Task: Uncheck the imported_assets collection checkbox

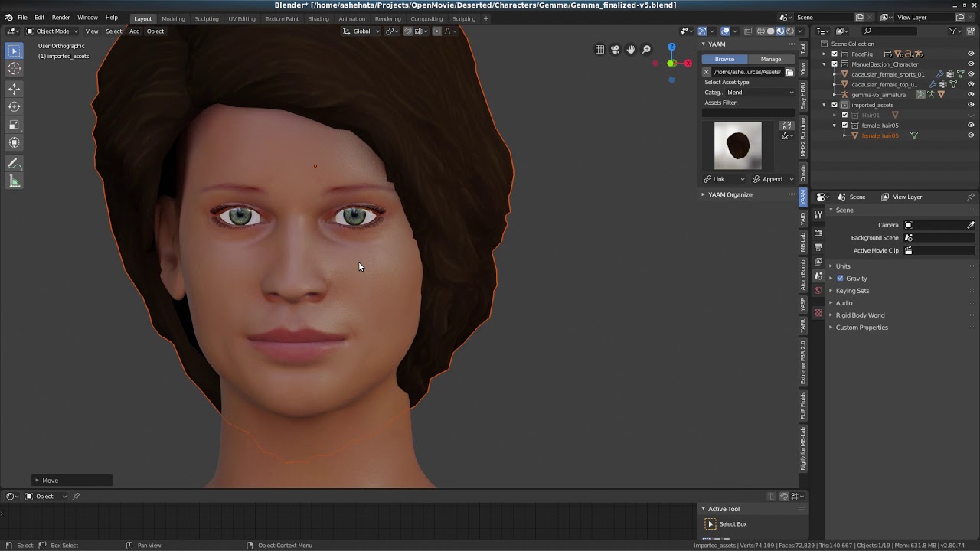Action: tap(835, 105)
